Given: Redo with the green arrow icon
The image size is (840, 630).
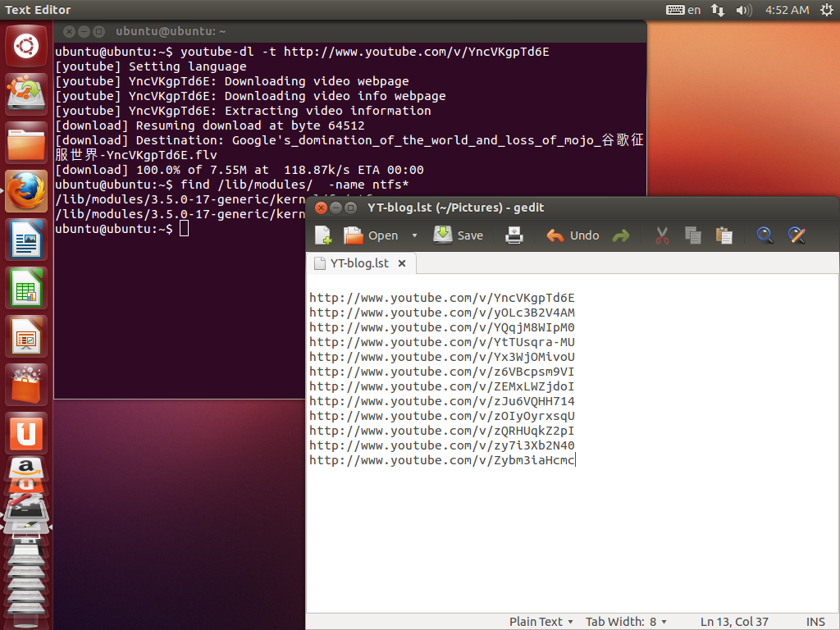Looking at the screenshot, I should point(620,235).
